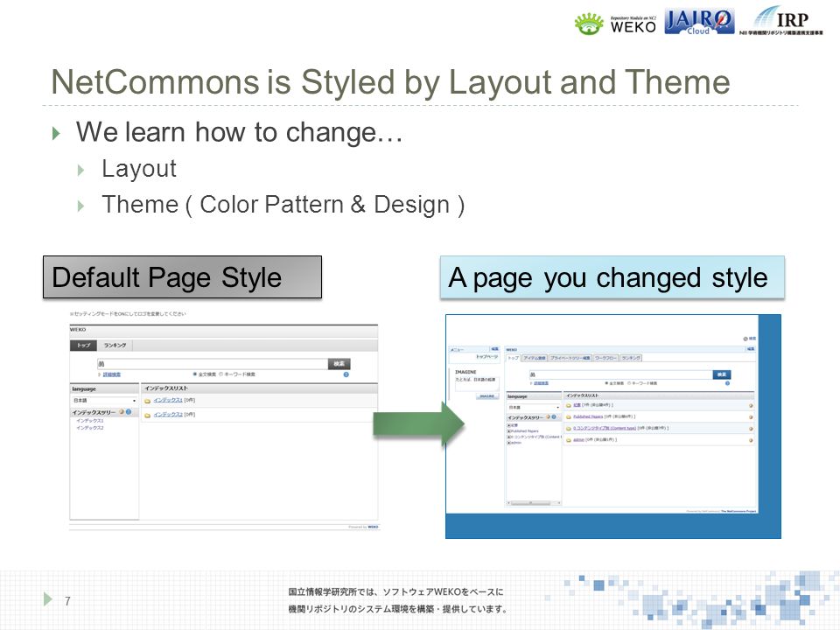Click the blue icon beside インデックスツリー in default page

129,412
